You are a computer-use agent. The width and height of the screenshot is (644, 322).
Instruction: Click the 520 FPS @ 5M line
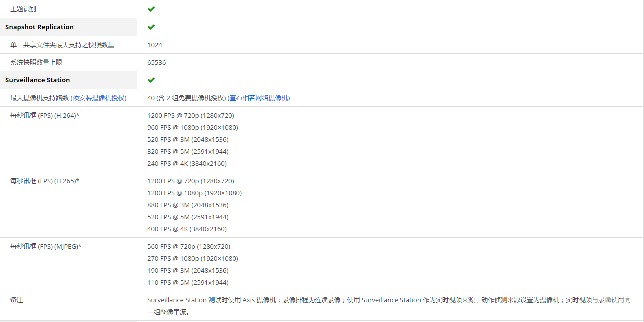point(188,217)
